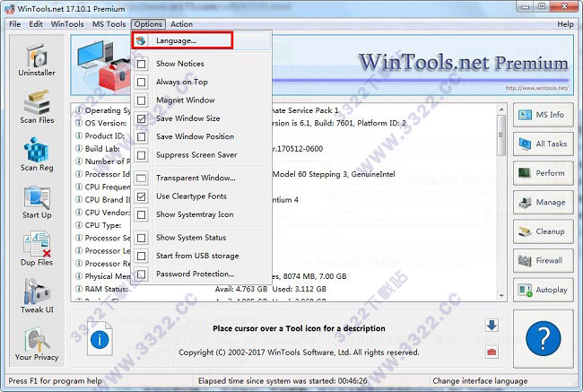Screen dimensions: 583x392
Task: Click the Copyright WinTools Software text
Action: coord(299,353)
